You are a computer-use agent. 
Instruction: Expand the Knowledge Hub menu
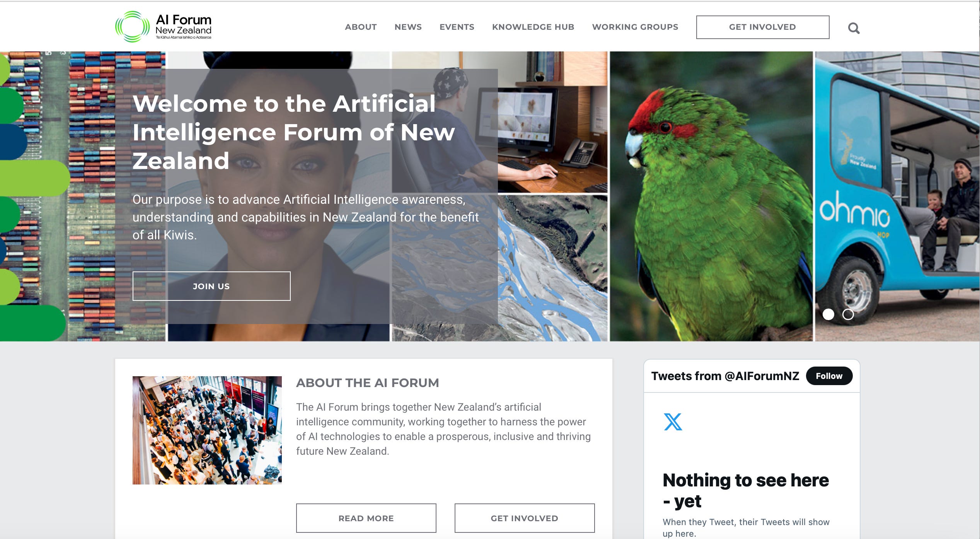[x=533, y=27]
